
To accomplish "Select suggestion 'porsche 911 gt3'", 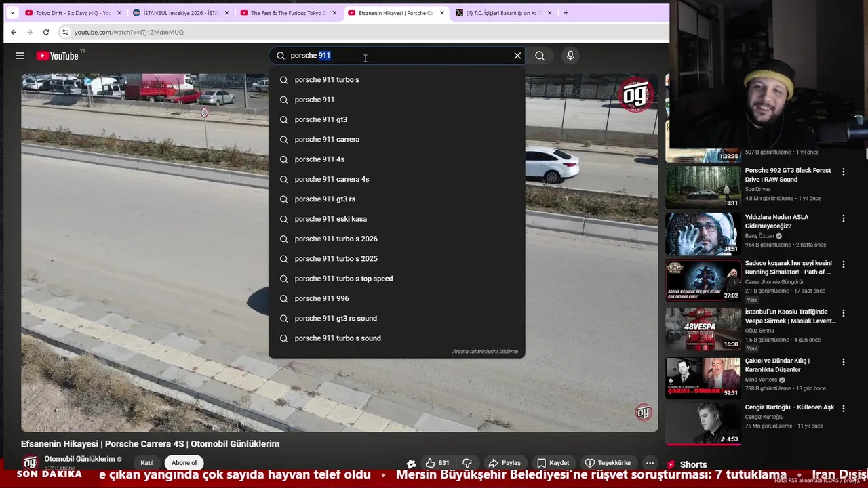I will pos(397,119).
